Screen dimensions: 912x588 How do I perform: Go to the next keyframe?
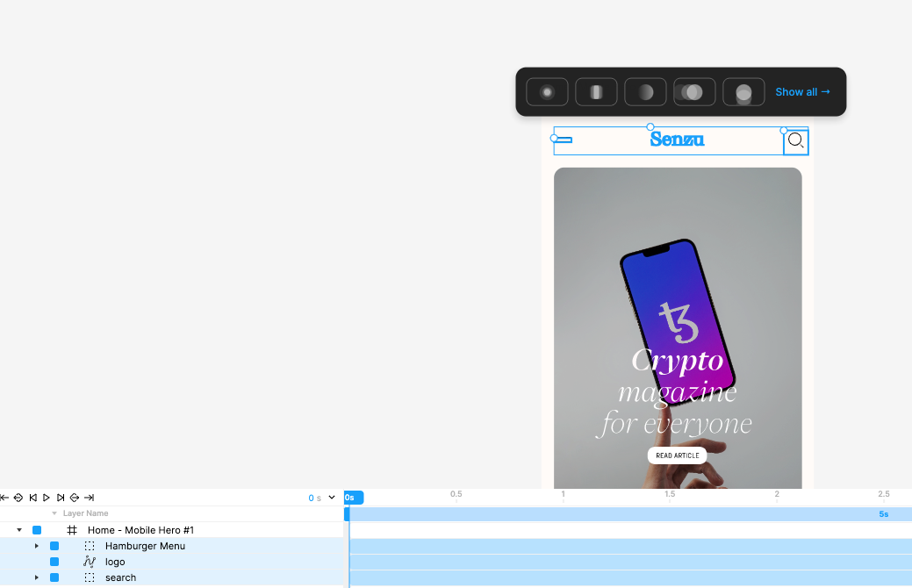pyautogui.click(x=75, y=498)
